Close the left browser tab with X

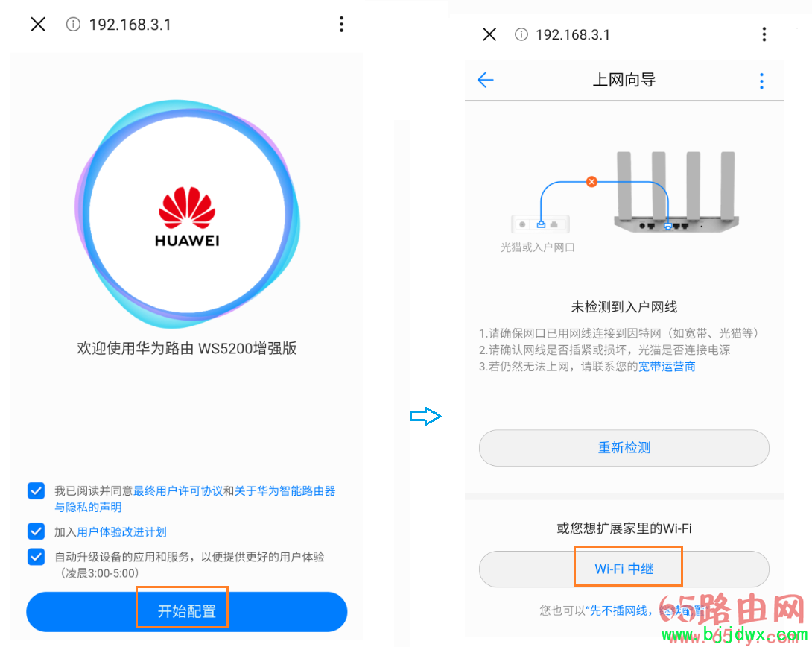click(x=38, y=24)
